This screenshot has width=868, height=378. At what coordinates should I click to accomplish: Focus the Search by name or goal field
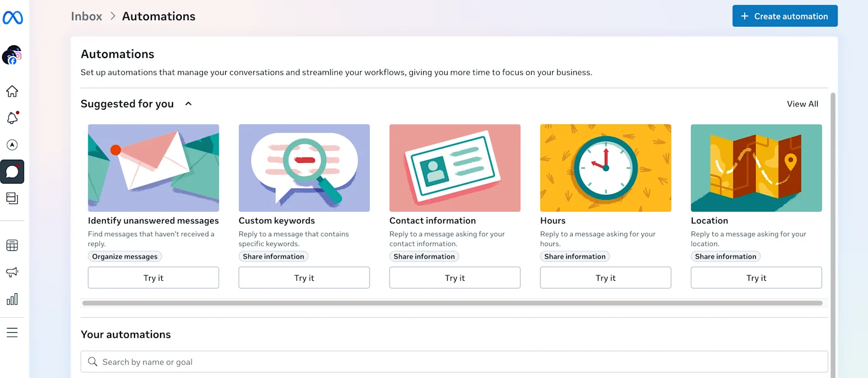[x=454, y=362]
